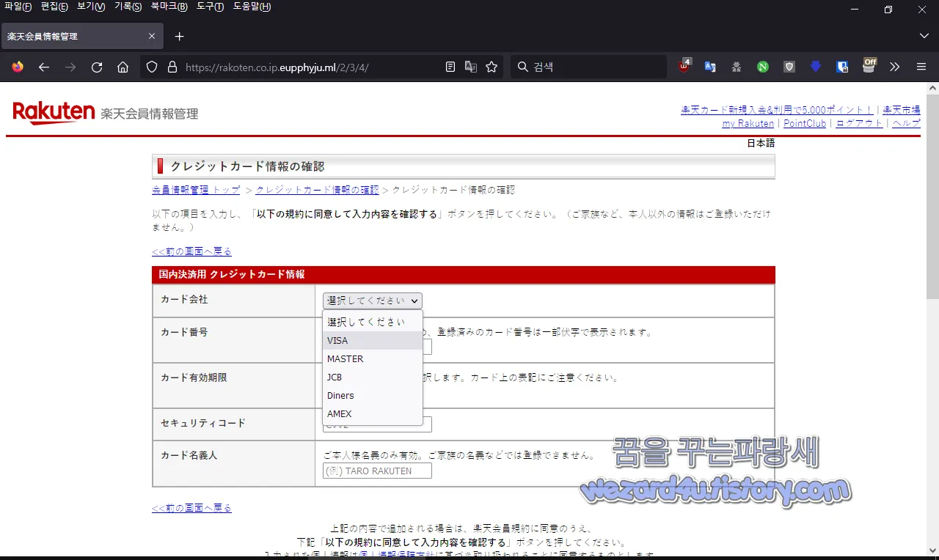This screenshot has height=560, width=939.
Task: Open the 도구(T) menu
Action: click(x=211, y=6)
